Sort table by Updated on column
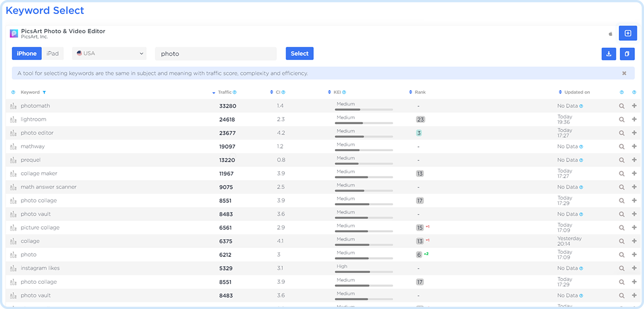Viewport: 644px width, 309px height. coord(576,92)
